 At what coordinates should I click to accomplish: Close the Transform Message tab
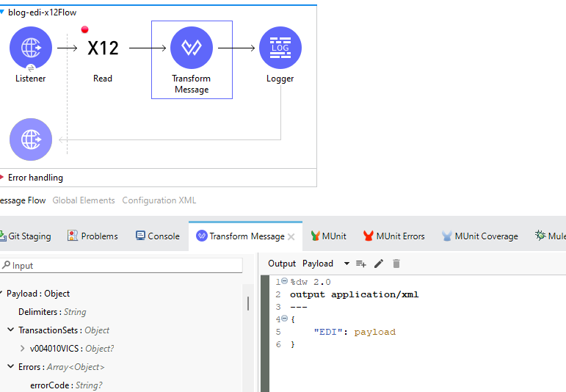291,236
